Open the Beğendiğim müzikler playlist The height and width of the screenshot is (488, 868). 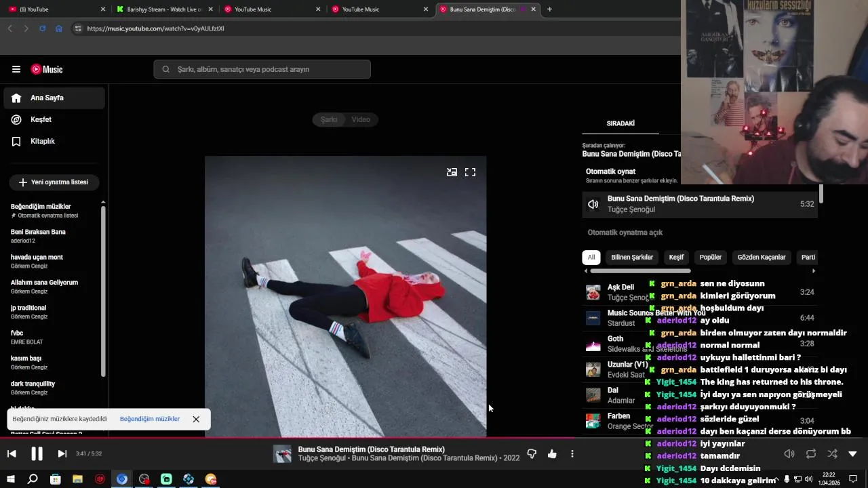pyautogui.click(x=54, y=211)
